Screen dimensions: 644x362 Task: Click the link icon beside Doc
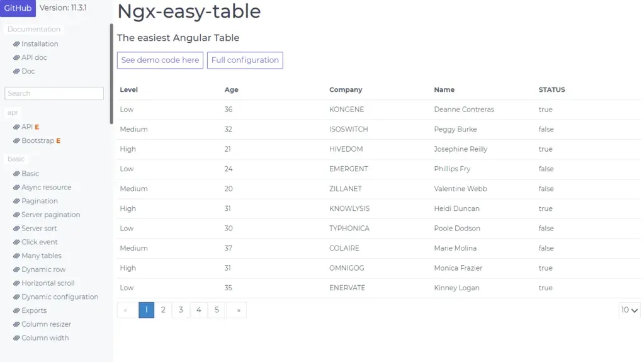coord(16,71)
